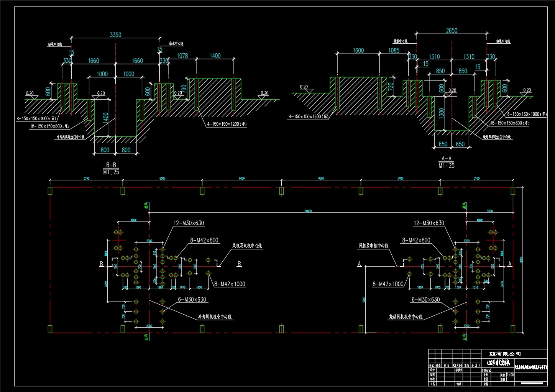Click the 冷却风机进出口中心线 annotation
Viewport: 555px width, 392px height.
tap(70, 137)
